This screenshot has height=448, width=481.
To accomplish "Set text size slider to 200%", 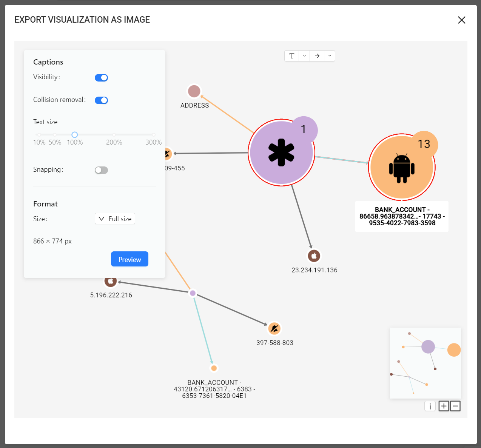I will click(x=114, y=135).
